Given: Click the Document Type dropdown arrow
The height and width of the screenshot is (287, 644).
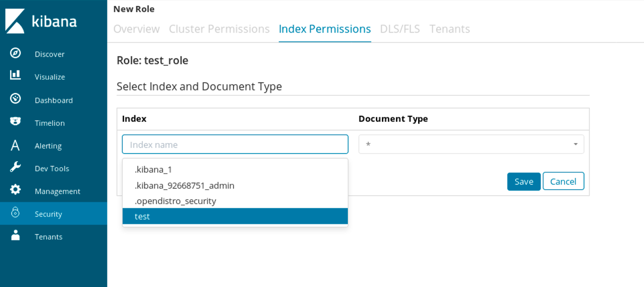Looking at the screenshot, I should (x=576, y=144).
